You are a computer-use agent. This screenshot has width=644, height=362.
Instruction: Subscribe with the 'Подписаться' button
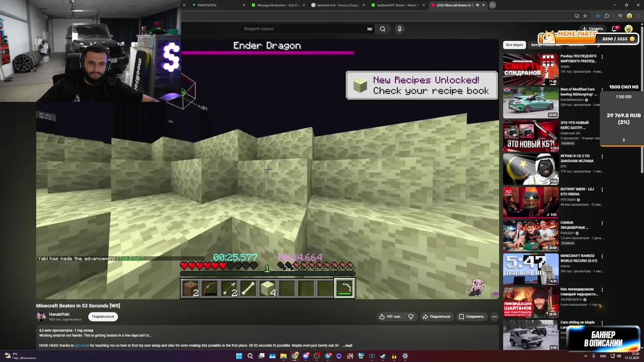tap(103, 317)
